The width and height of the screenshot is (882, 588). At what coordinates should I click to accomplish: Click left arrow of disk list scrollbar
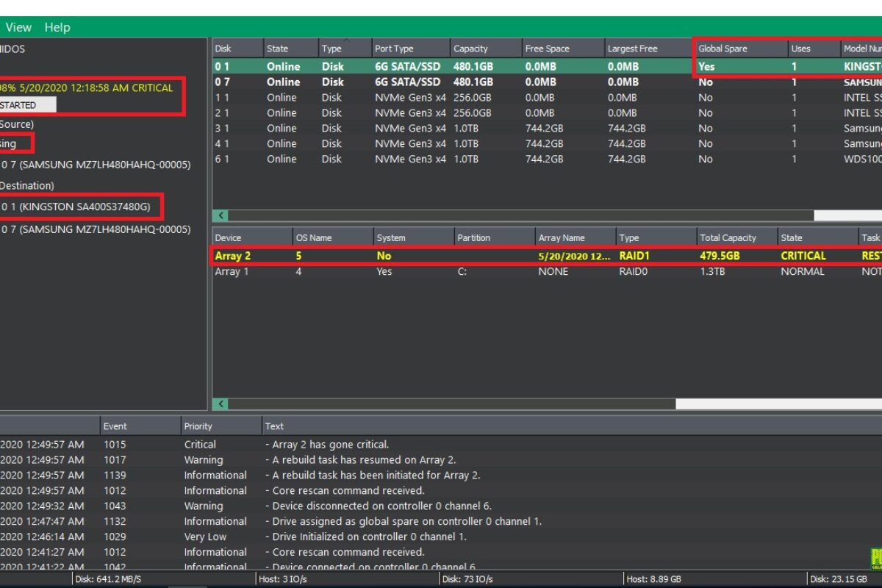(221, 215)
